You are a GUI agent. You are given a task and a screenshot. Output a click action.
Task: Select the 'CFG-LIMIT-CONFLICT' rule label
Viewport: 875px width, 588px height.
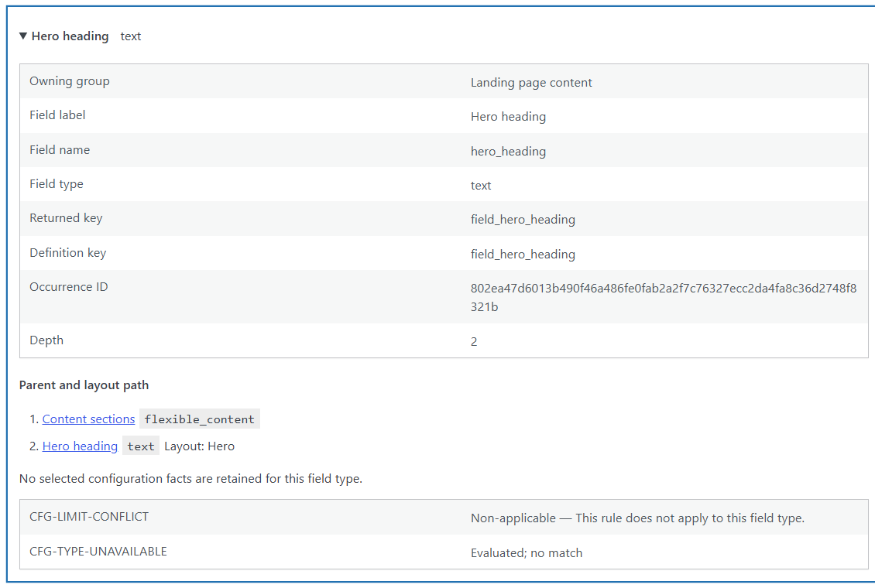(89, 517)
